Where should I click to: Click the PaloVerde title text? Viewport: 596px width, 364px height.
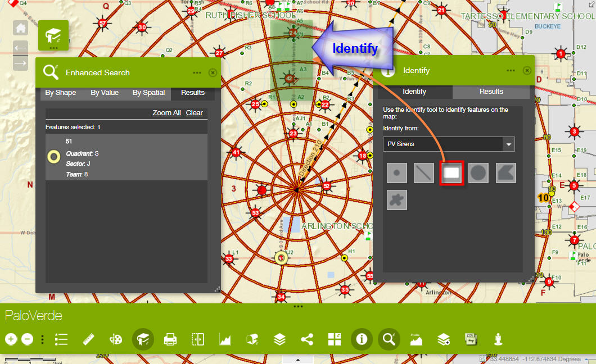pyautogui.click(x=33, y=316)
